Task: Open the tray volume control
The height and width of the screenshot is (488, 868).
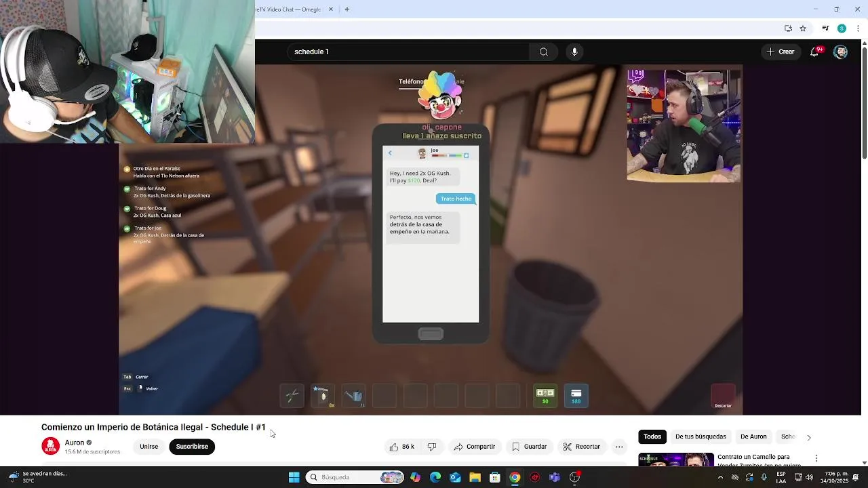Action: (809, 477)
